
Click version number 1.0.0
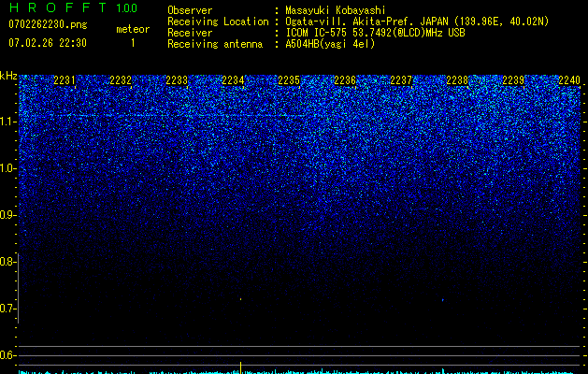pos(127,7)
